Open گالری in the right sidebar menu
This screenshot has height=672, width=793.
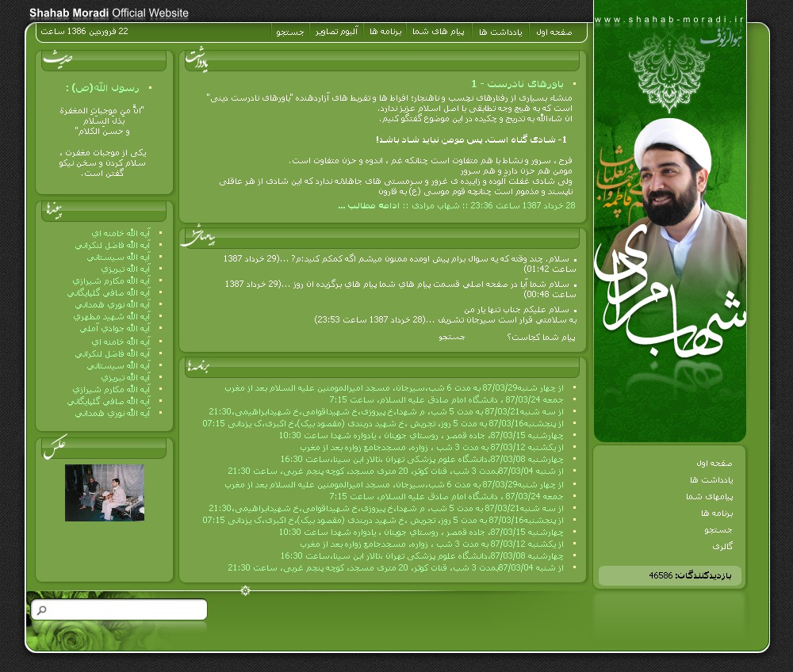coord(723,546)
